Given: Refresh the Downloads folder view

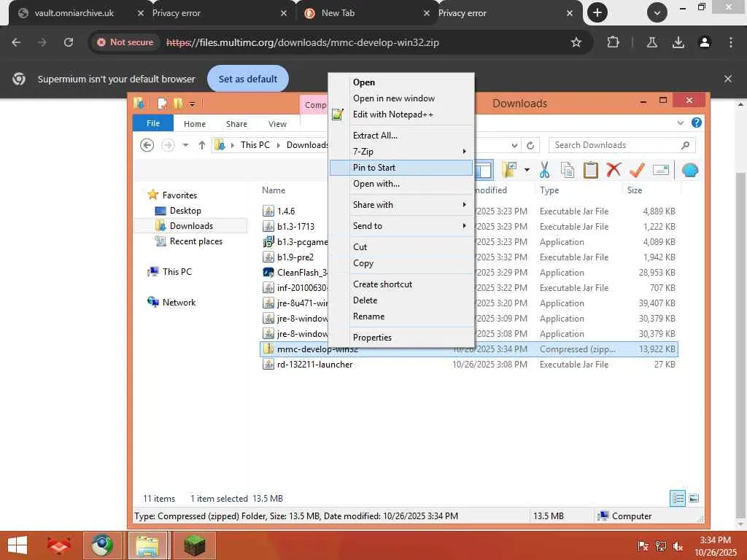Looking at the screenshot, I should (530, 145).
